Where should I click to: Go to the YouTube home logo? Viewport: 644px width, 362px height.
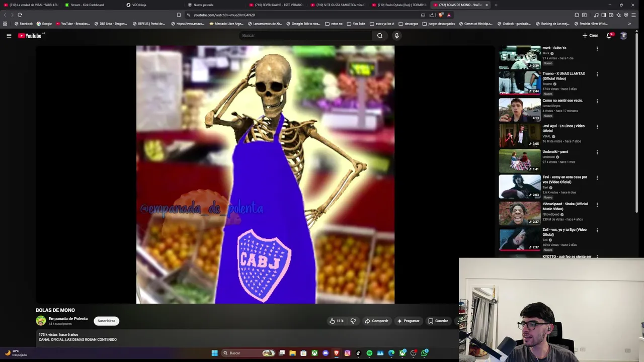(x=30, y=36)
